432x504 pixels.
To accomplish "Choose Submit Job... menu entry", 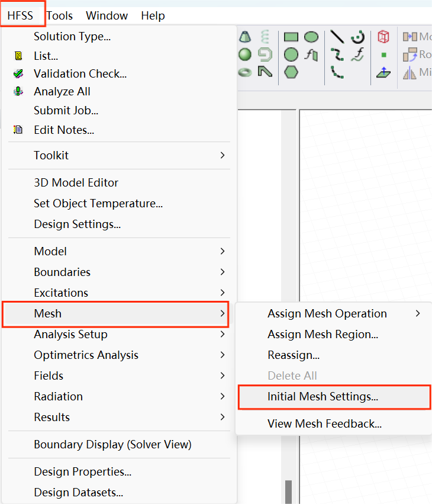I will click(x=66, y=110).
